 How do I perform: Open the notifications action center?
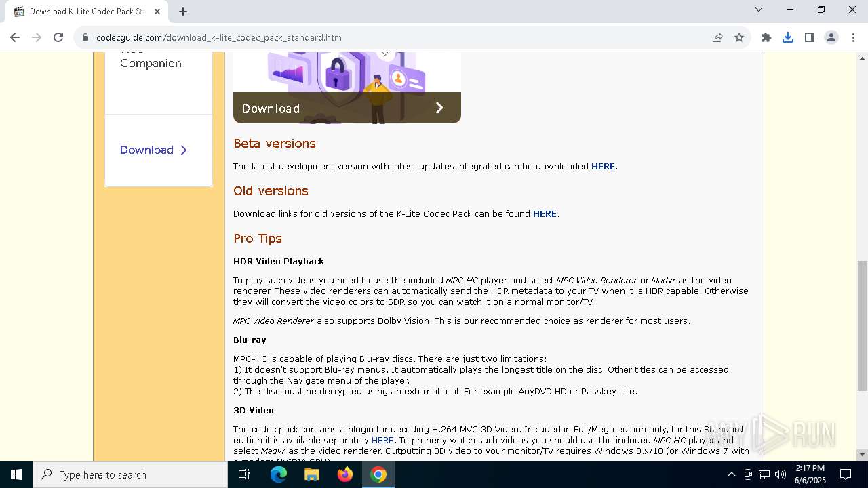click(846, 474)
